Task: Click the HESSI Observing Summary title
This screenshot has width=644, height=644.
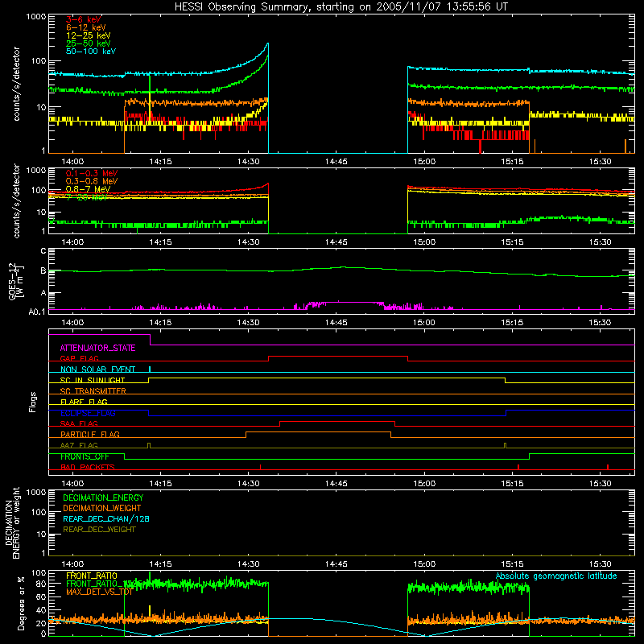Action: [x=341, y=7]
